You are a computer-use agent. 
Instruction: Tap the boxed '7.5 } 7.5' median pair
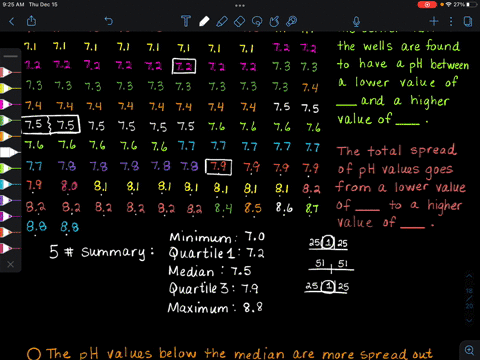tap(51, 125)
